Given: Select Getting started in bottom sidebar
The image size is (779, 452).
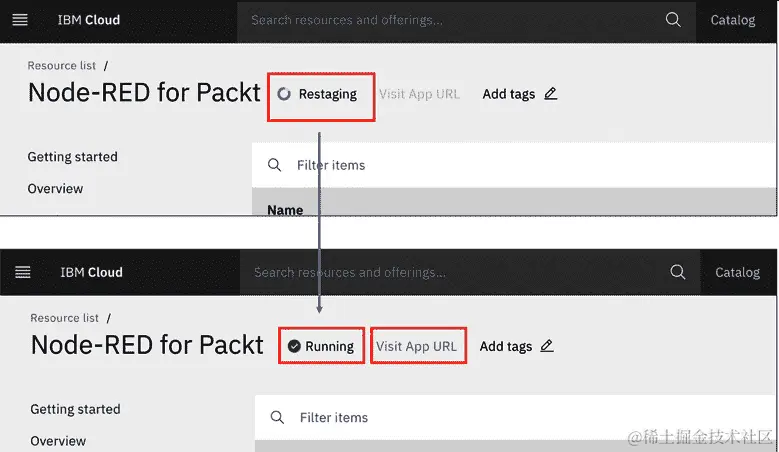Looking at the screenshot, I should [76, 409].
